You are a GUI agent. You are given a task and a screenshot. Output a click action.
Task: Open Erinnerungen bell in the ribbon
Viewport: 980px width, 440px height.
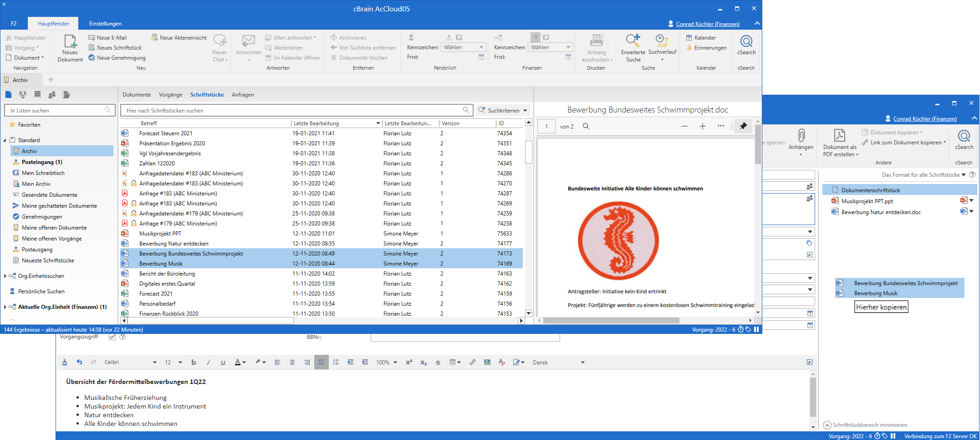[706, 47]
